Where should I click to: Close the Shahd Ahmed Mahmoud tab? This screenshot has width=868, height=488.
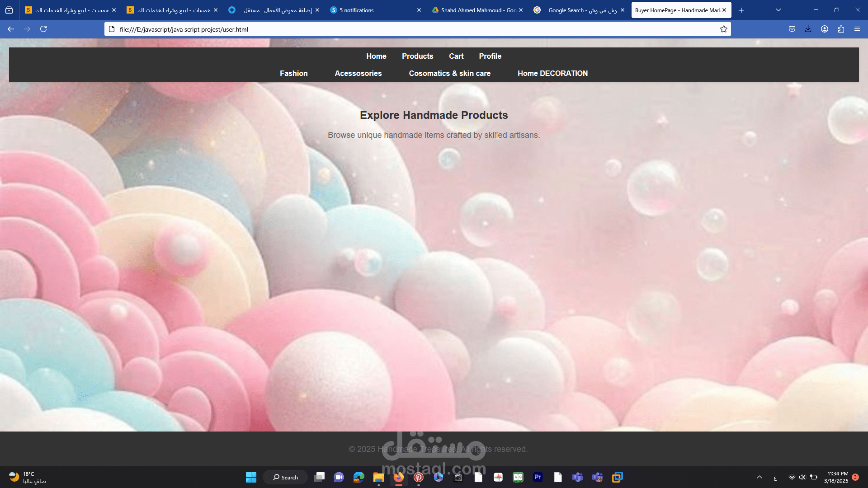point(521,10)
